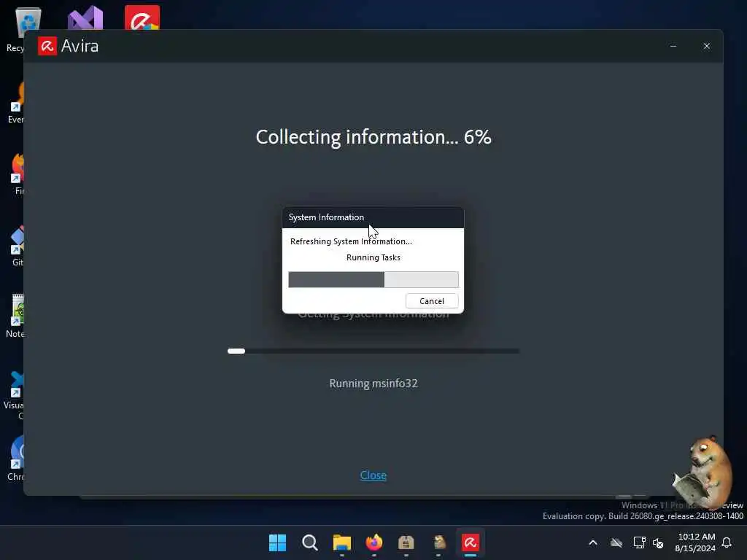Image resolution: width=747 pixels, height=560 pixels.
Task: Click the Close link in Avira
Action: (373, 475)
